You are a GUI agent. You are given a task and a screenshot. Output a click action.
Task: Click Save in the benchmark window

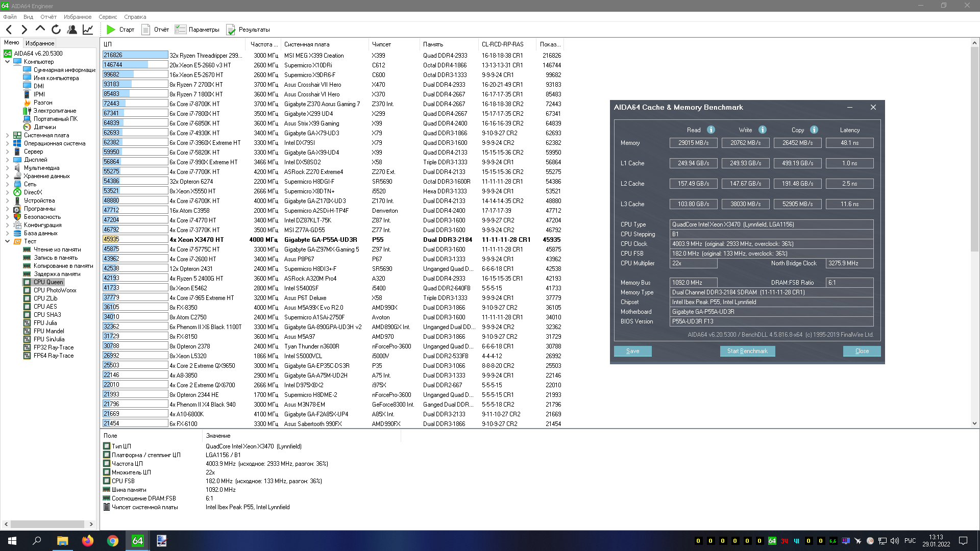pos(632,351)
